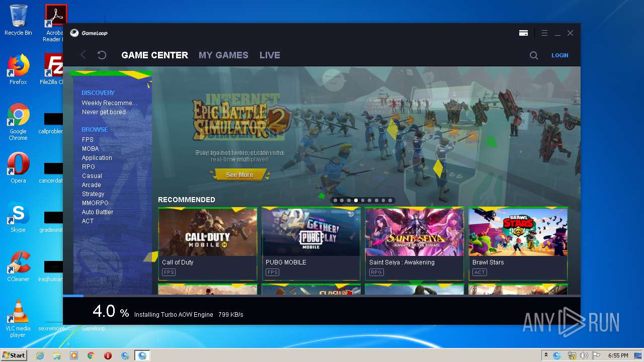Browse the Application category
This screenshot has width=644, height=362.
coord(97,158)
